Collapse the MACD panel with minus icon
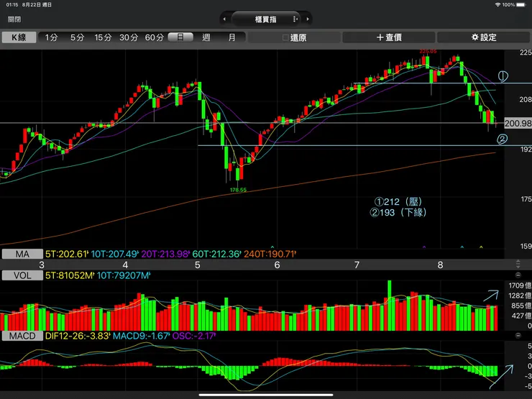The height and width of the screenshot is (399, 532). 518,336
